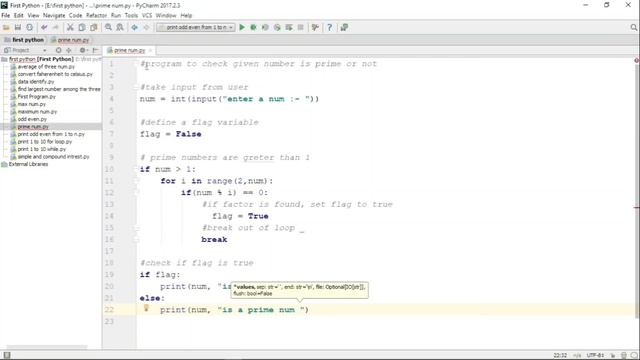Click Run with Coverage icon
The image size is (640, 360).
pos(265,27)
